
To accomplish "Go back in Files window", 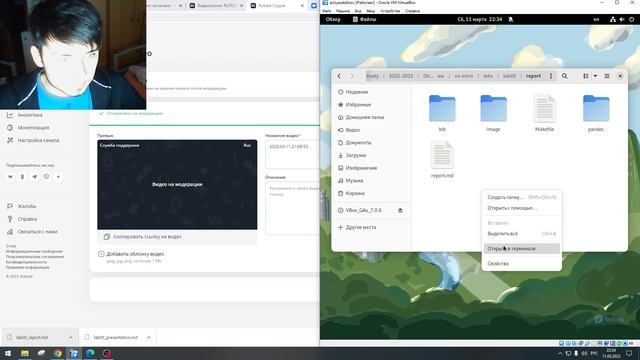I will (339, 76).
